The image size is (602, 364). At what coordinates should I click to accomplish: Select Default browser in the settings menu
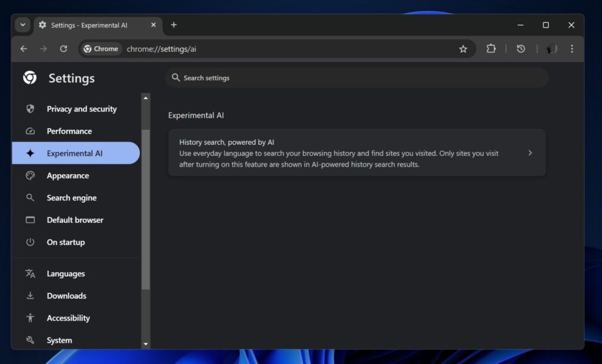coord(76,220)
